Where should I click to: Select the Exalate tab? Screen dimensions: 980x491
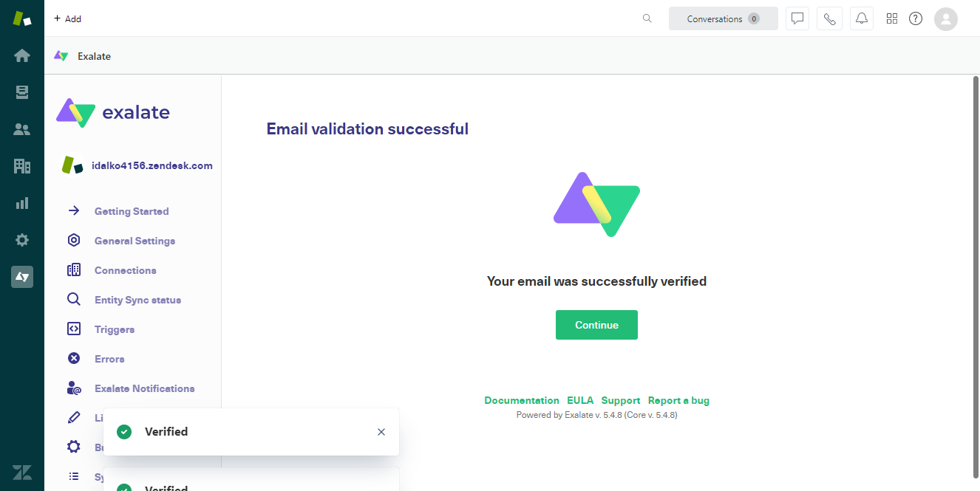(x=83, y=56)
